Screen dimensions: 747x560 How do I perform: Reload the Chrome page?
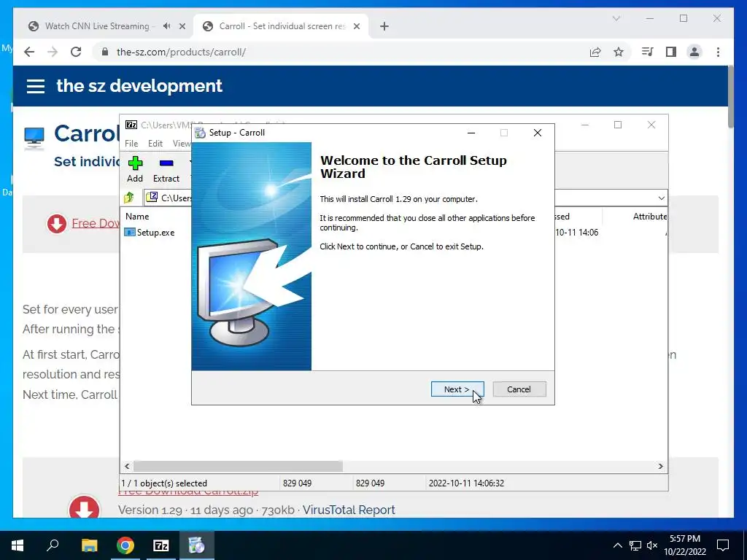(x=76, y=52)
